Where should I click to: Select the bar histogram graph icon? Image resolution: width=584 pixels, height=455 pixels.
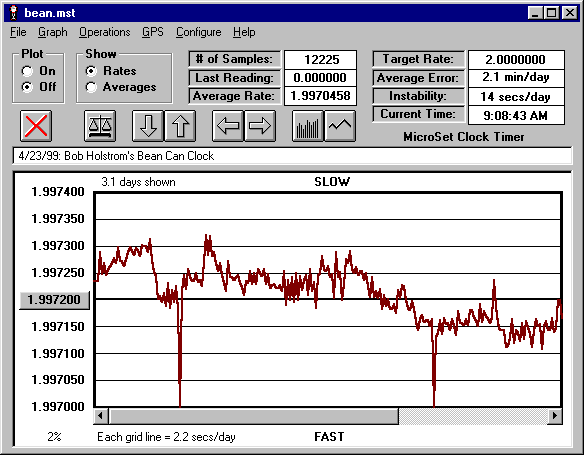click(x=308, y=126)
